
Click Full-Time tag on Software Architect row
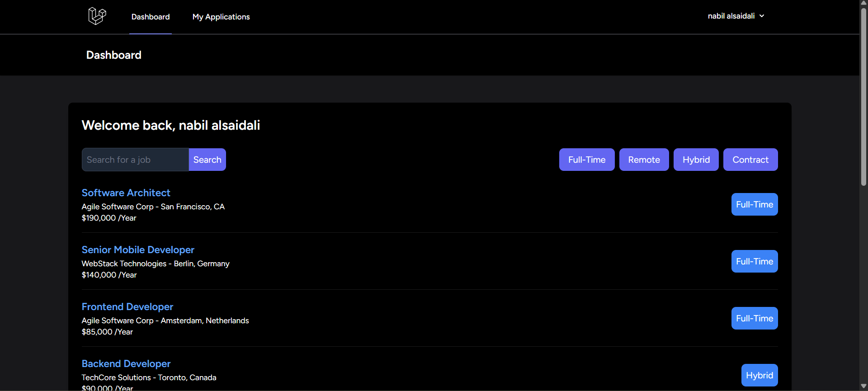tap(754, 204)
